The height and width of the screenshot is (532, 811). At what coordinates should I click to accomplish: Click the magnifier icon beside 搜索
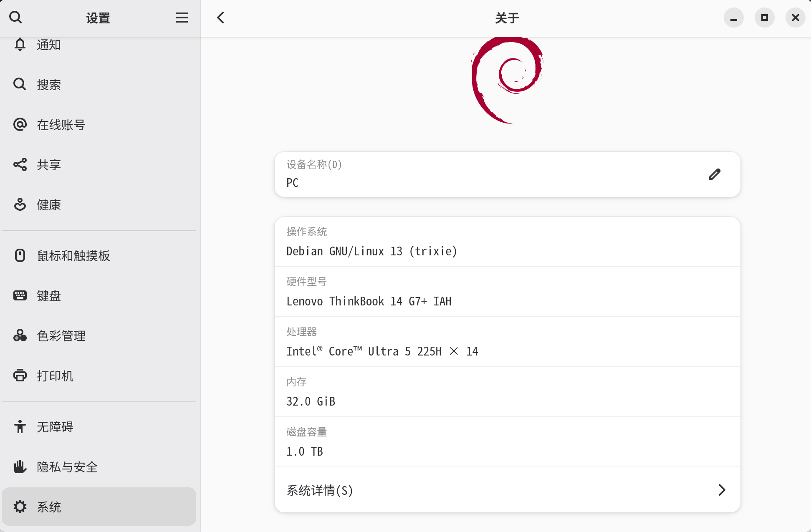tap(20, 84)
